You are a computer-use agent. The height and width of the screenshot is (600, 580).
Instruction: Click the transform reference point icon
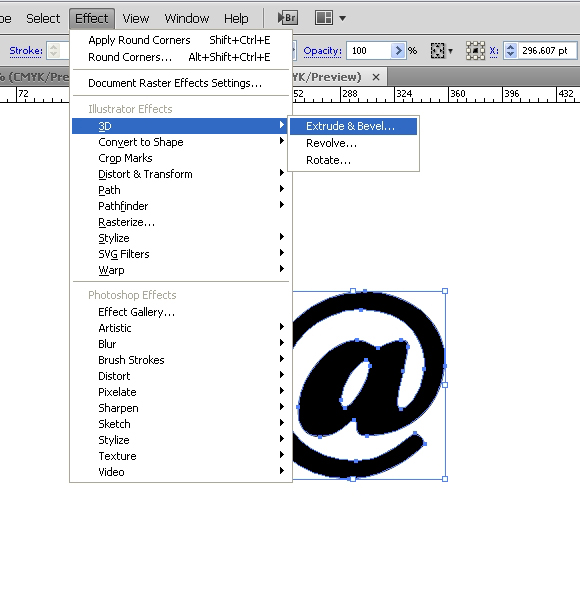tap(475, 51)
